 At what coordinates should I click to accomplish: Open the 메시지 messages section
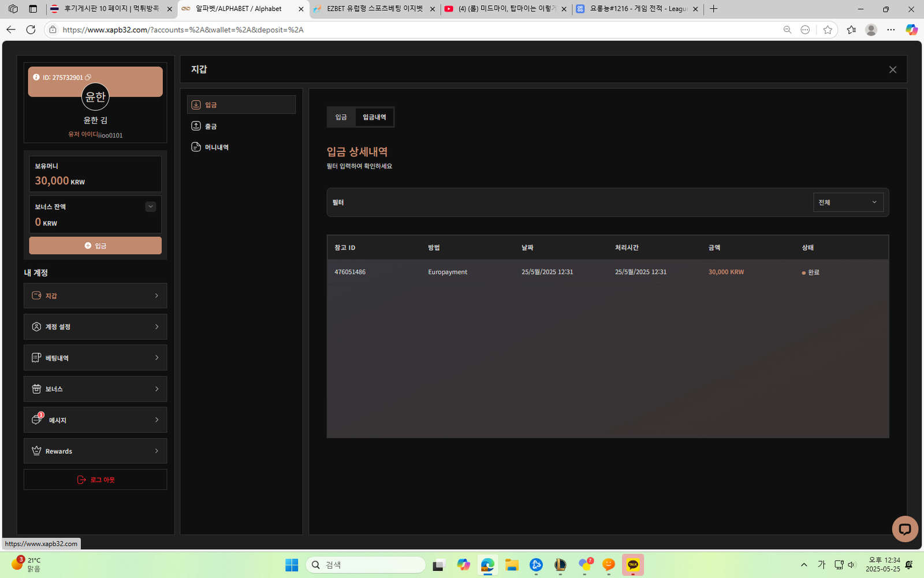click(x=95, y=420)
